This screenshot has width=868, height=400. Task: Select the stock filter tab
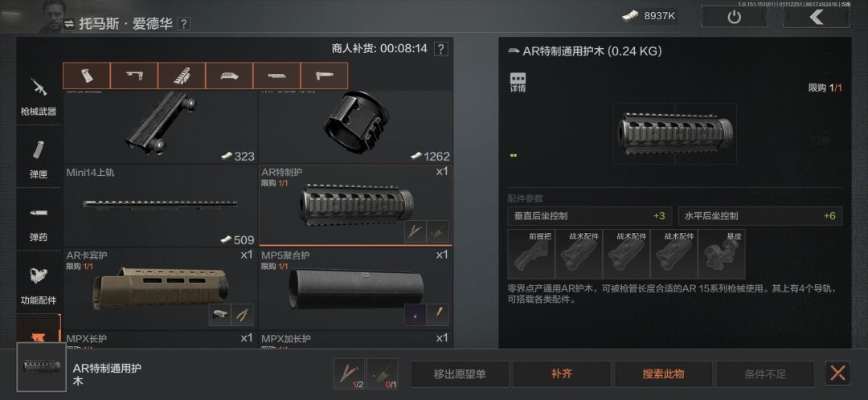click(134, 76)
